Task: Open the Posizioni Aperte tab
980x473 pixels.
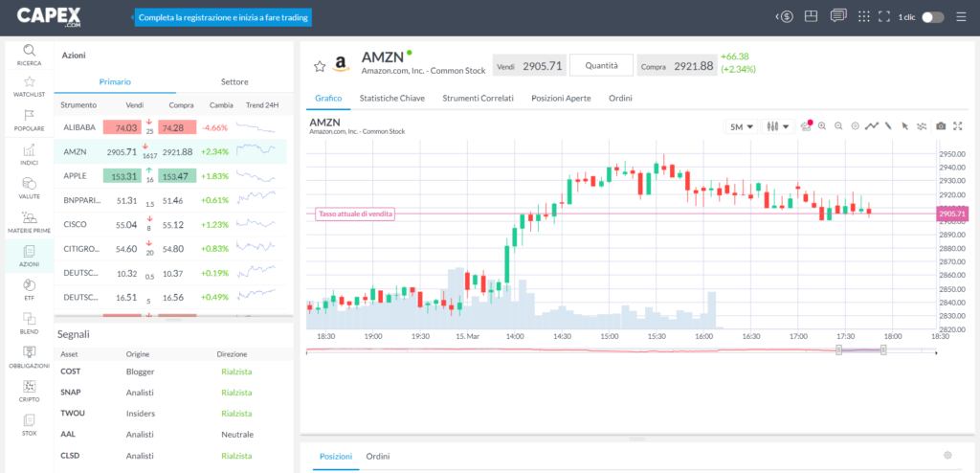Action: coord(561,99)
